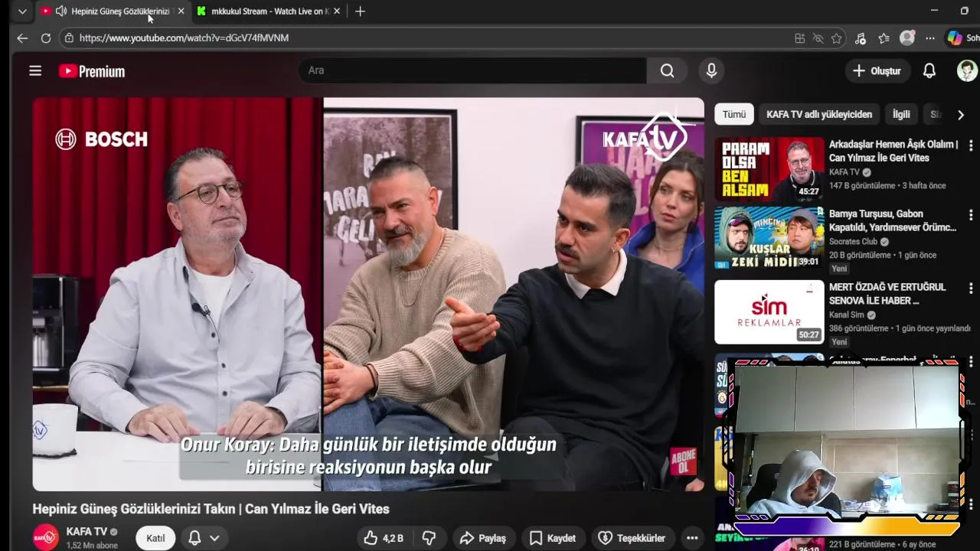Open the Bamya Turşusu, Gabon Kapatıldı video title

[x=893, y=220]
